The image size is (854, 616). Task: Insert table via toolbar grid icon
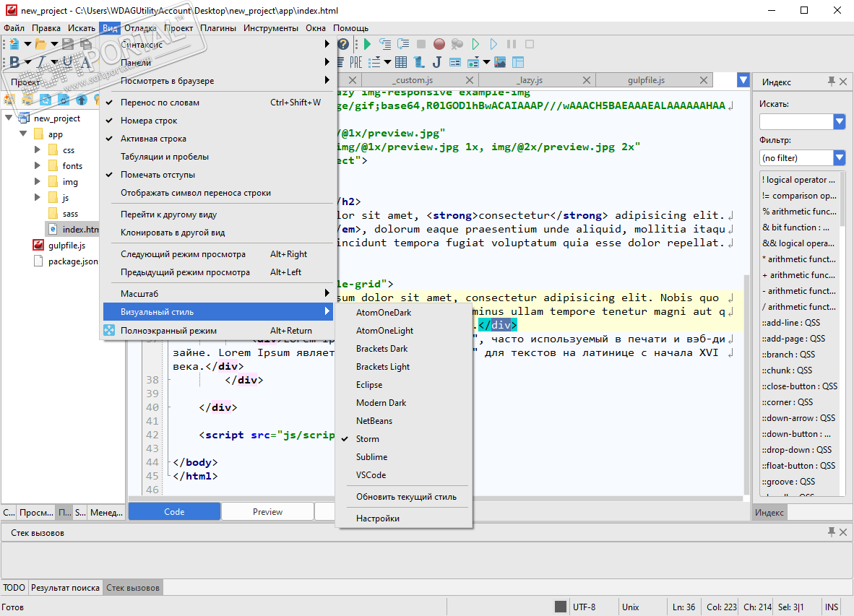coord(401,62)
